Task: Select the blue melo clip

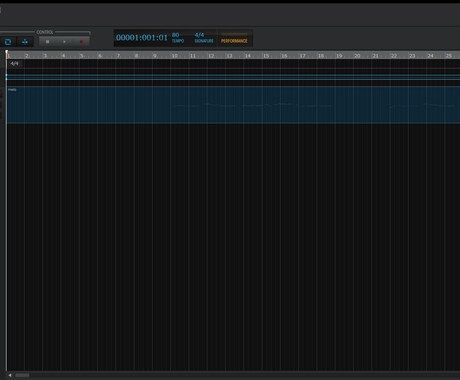Action: tap(233, 105)
